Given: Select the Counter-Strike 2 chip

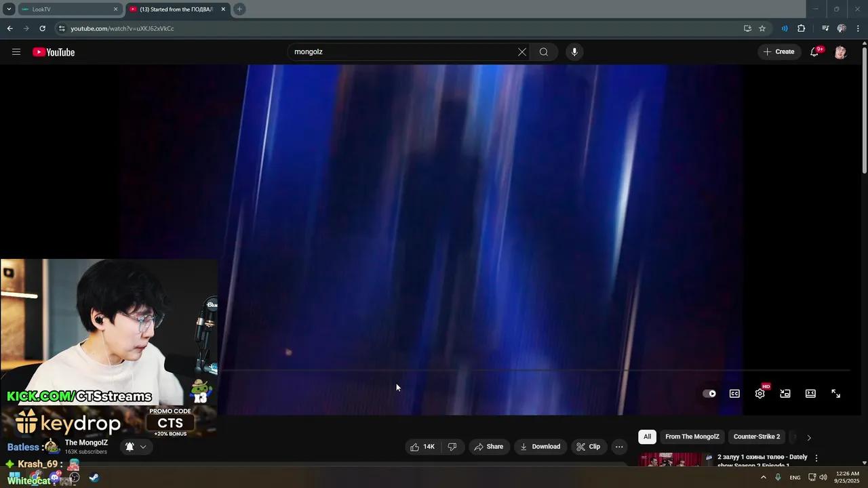Looking at the screenshot, I should (757, 437).
